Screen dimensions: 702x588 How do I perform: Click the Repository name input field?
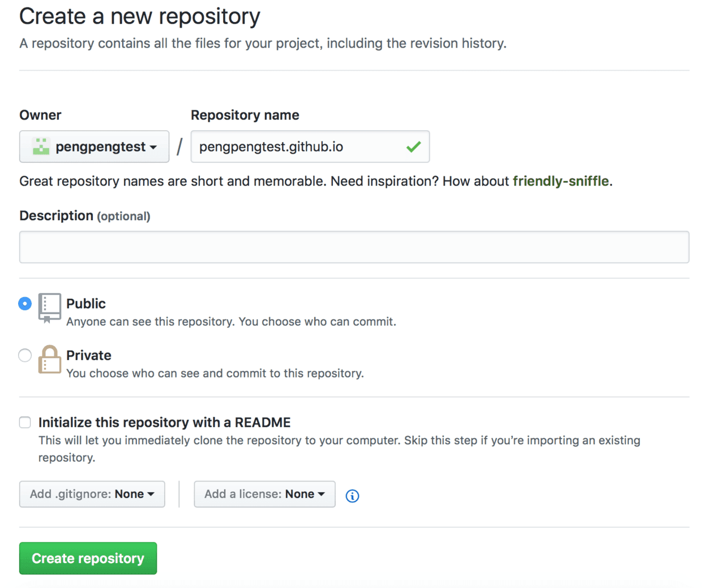coord(310,147)
